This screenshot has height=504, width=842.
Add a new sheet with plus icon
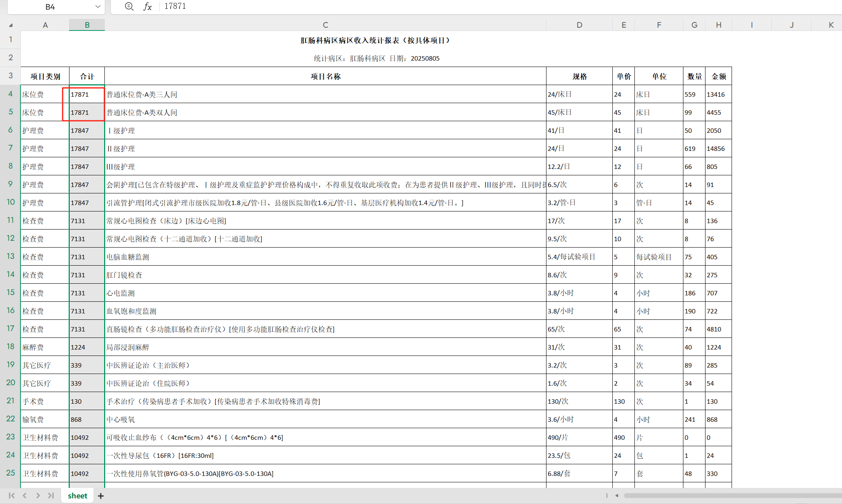pyautogui.click(x=101, y=496)
